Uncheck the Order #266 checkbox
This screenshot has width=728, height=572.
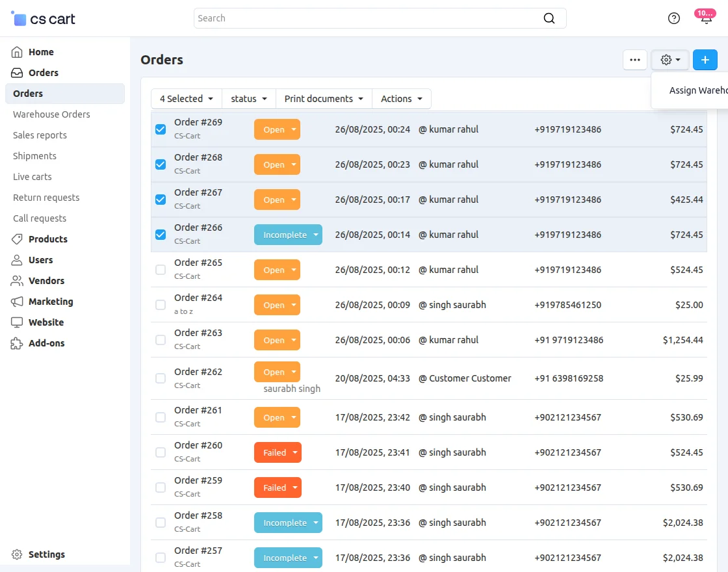[x=161, y=235]
